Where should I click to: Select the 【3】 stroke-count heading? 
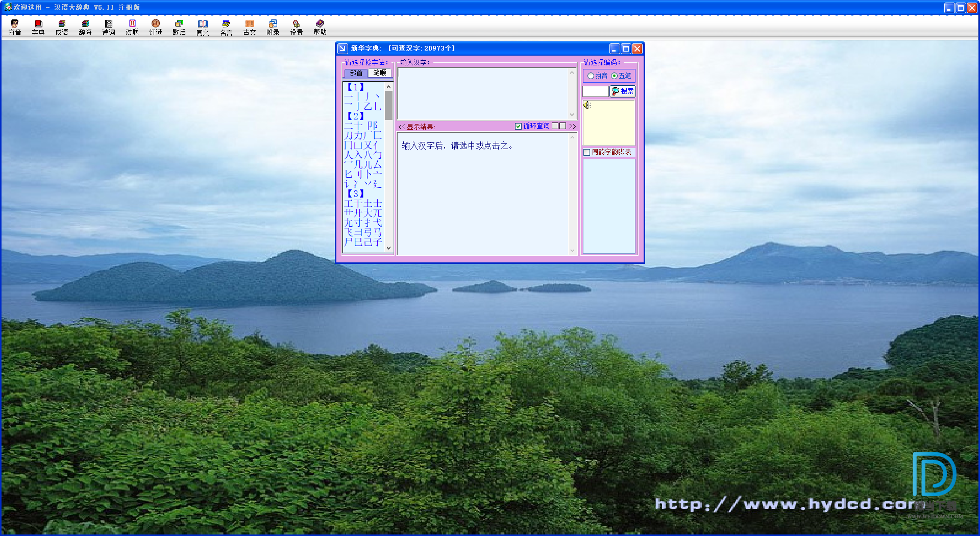click(355, 193)
